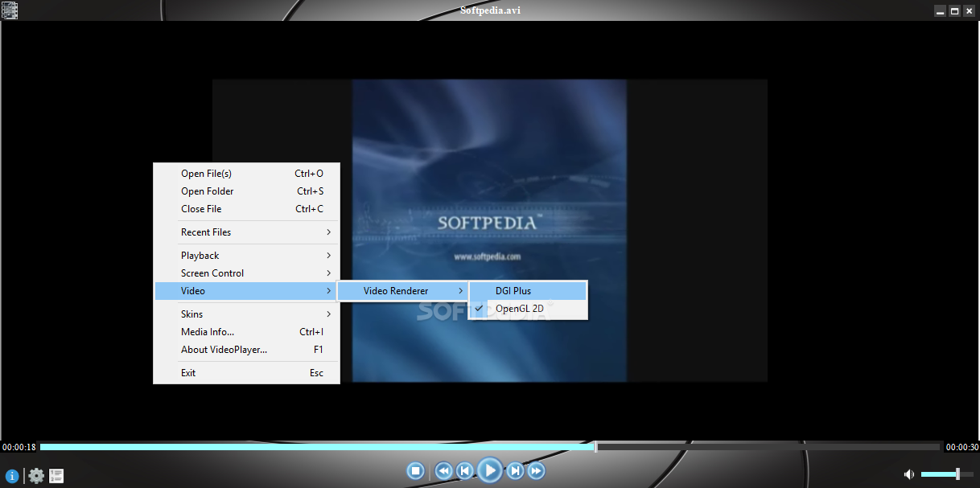Close the player window
The height and width of the screenshot is (488, 980).
[x=969, y=11]
